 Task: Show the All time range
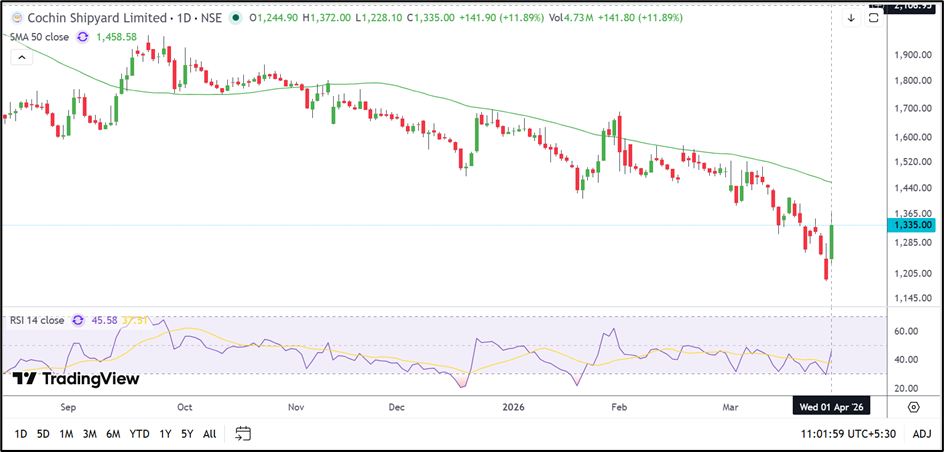209,433
